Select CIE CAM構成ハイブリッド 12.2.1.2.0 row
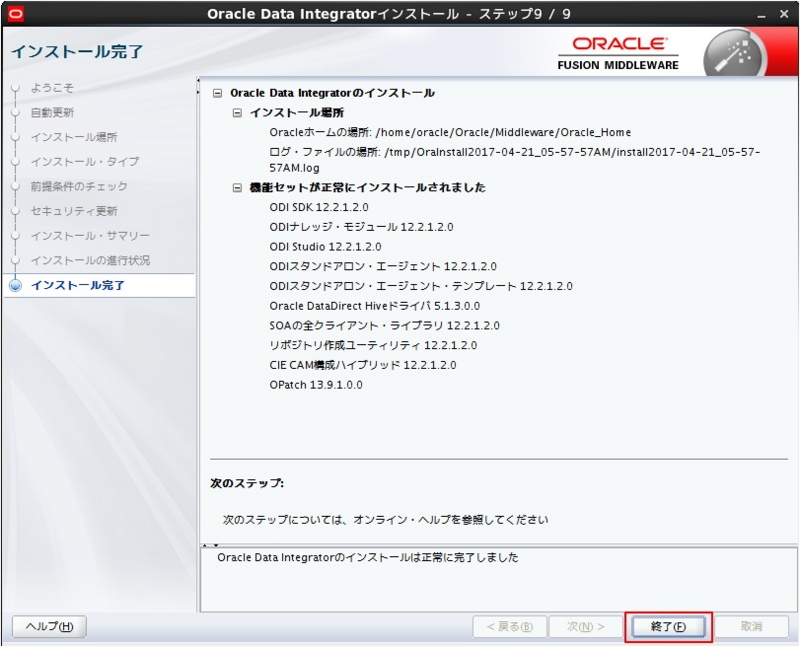800x647 pixels. (363, 365)
